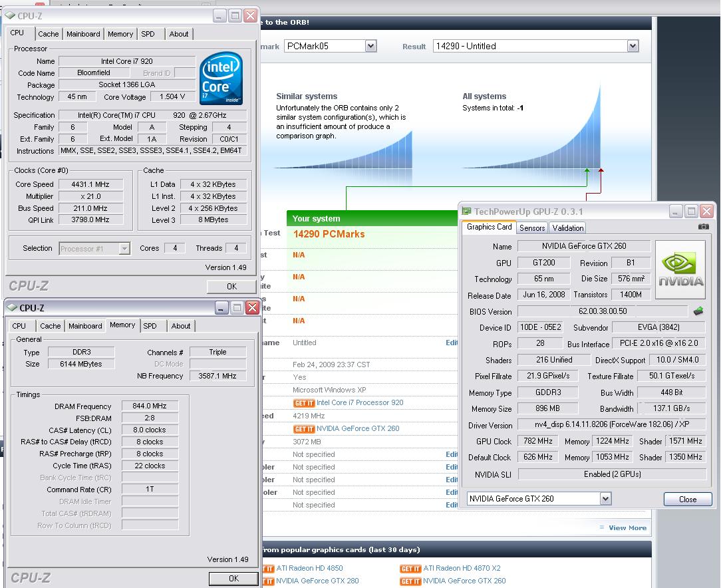Open About tab in lower CPU-Z window
The width and height of the screenshot is (721, 588).
(x=181, y=326)
